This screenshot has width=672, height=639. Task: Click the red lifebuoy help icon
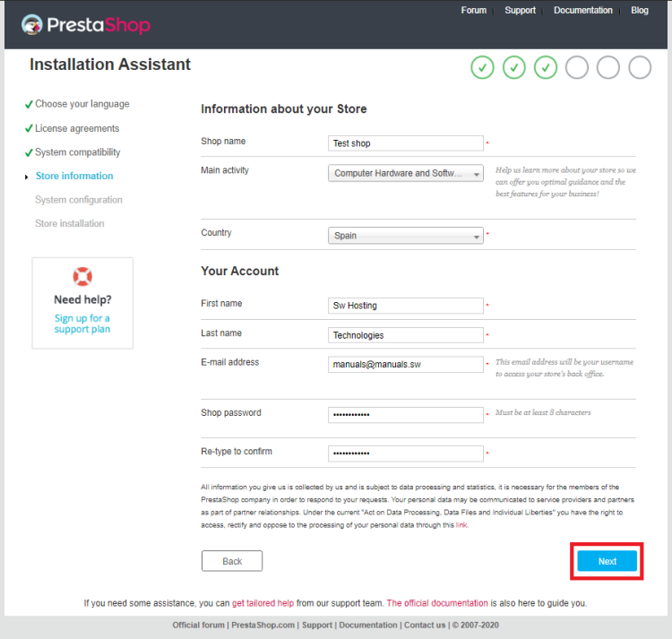[x=82, y=276]
